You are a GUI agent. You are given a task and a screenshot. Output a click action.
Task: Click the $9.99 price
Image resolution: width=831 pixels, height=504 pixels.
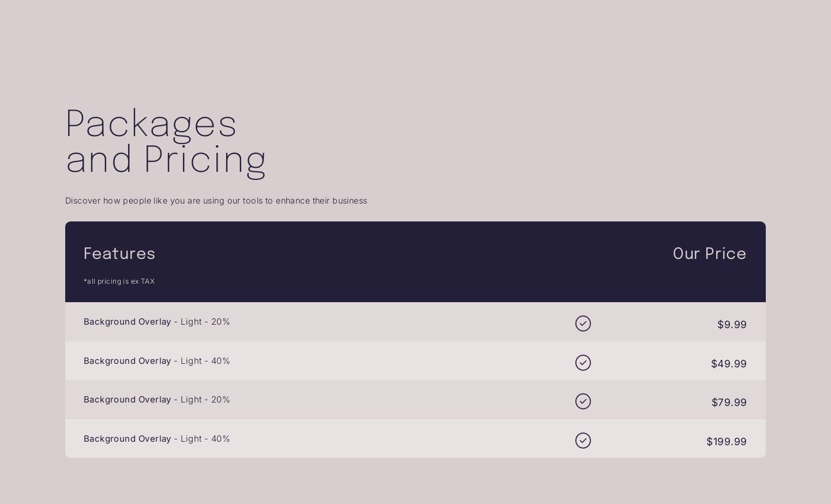pos(732,325)
